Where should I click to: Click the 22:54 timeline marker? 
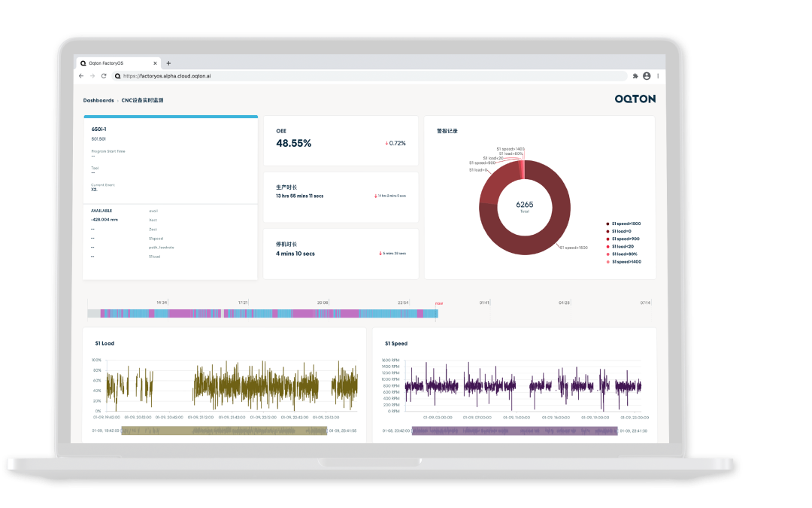coord(404,303)
